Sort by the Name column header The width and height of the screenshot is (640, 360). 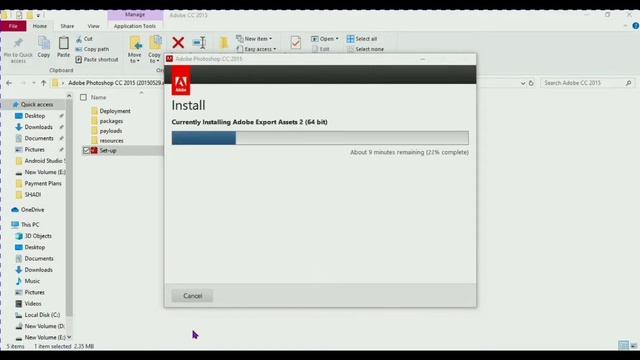(98, 98)
